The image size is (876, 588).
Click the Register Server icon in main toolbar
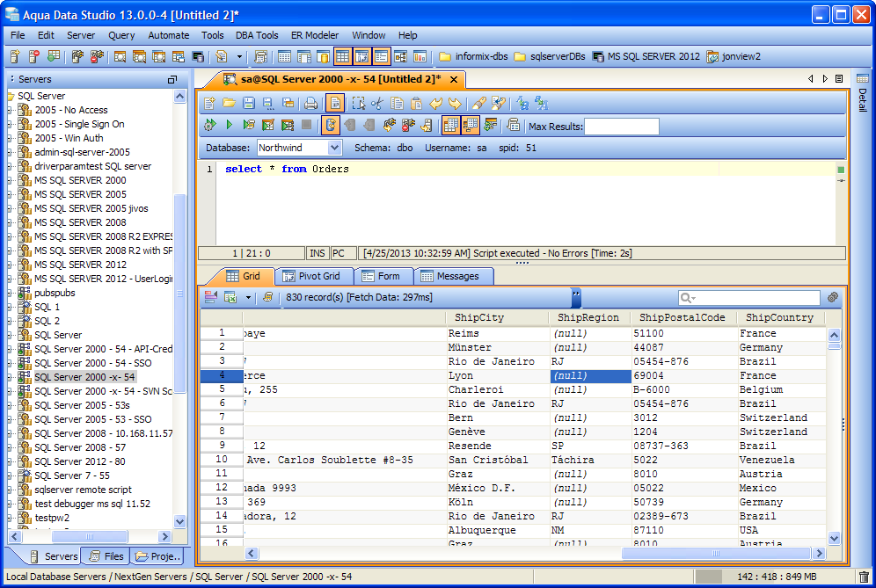click(x=15, y=56)
